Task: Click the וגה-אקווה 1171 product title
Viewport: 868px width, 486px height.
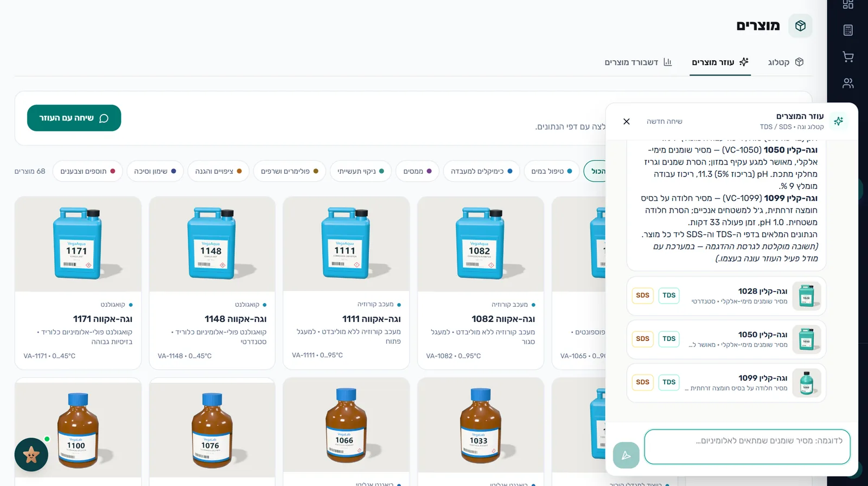Action: (103, 319)
